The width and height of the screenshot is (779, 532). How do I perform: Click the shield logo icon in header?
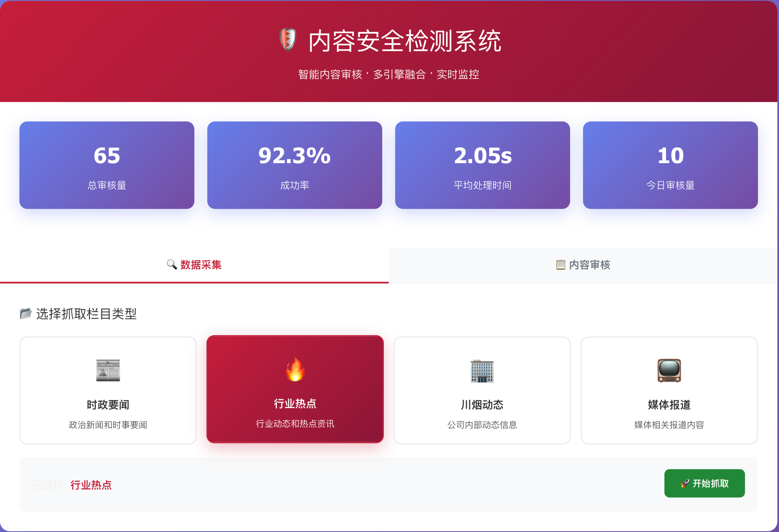(x=288, y=40)
